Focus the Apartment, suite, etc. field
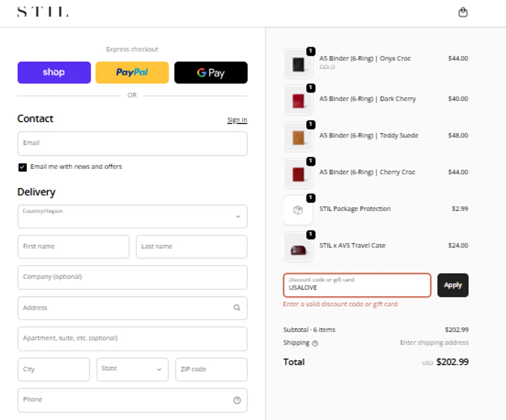 pos(132,339)
